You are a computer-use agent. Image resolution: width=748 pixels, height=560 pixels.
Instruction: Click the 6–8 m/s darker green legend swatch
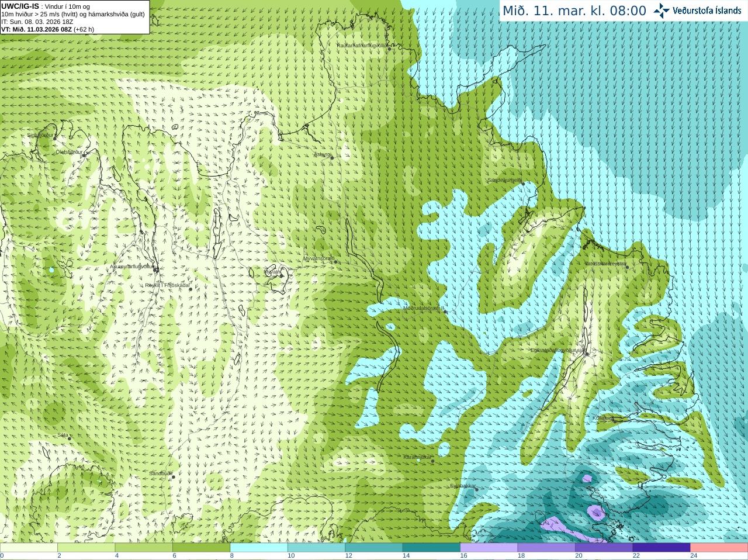(x=201, y=548)
